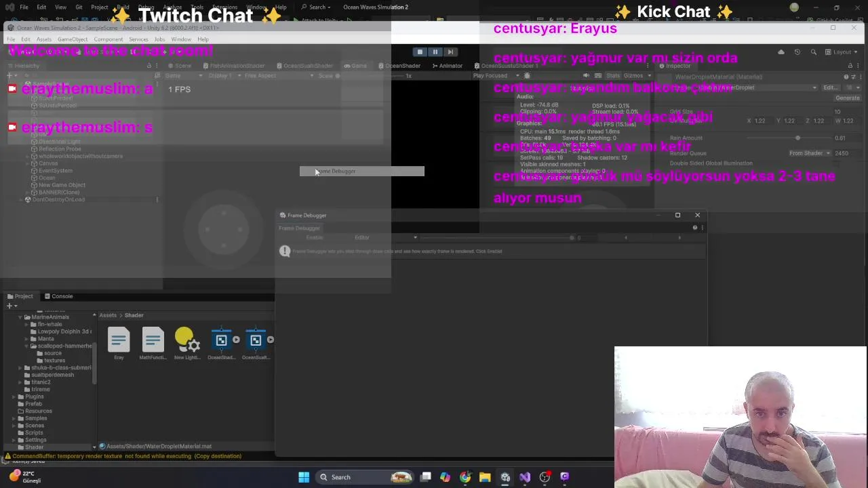Select the OceanShader shader graph asset
The image size is (868, 488).
(221, 344)
